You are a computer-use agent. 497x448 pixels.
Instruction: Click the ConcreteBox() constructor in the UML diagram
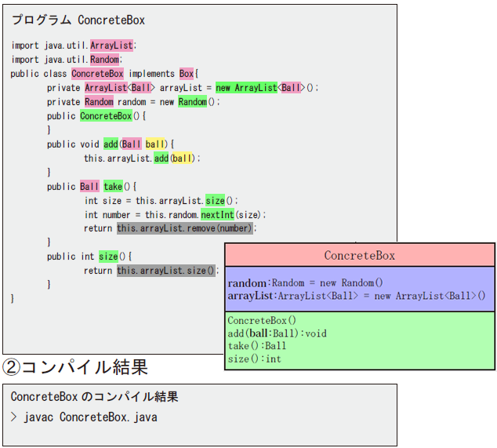(262, 320)
